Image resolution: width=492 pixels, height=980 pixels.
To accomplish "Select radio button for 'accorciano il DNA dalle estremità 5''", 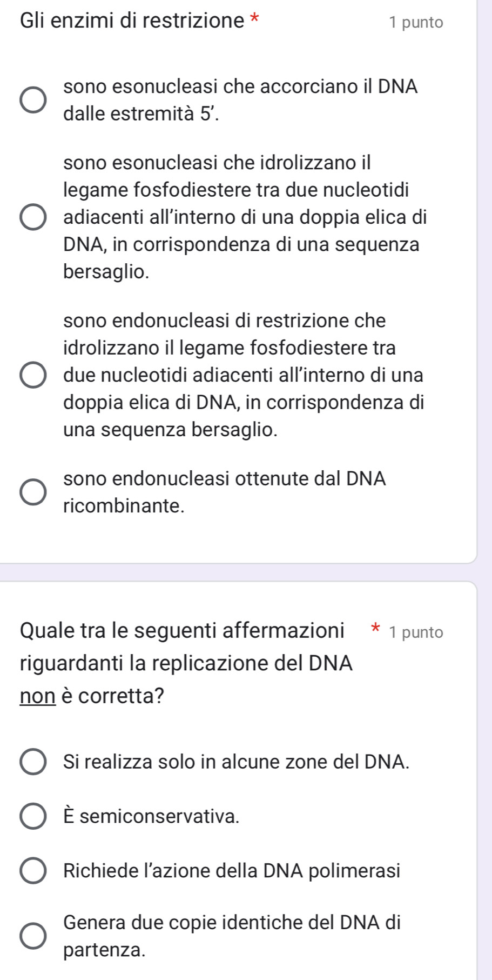I will [33, 100].
